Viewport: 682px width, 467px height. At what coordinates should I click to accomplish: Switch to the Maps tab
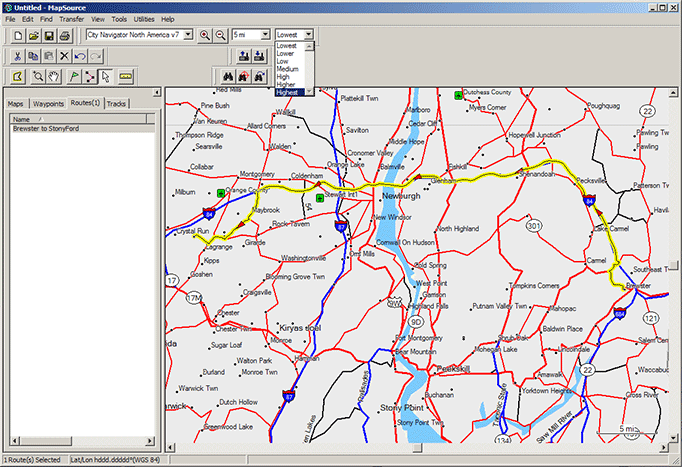(x=16, y=104)
